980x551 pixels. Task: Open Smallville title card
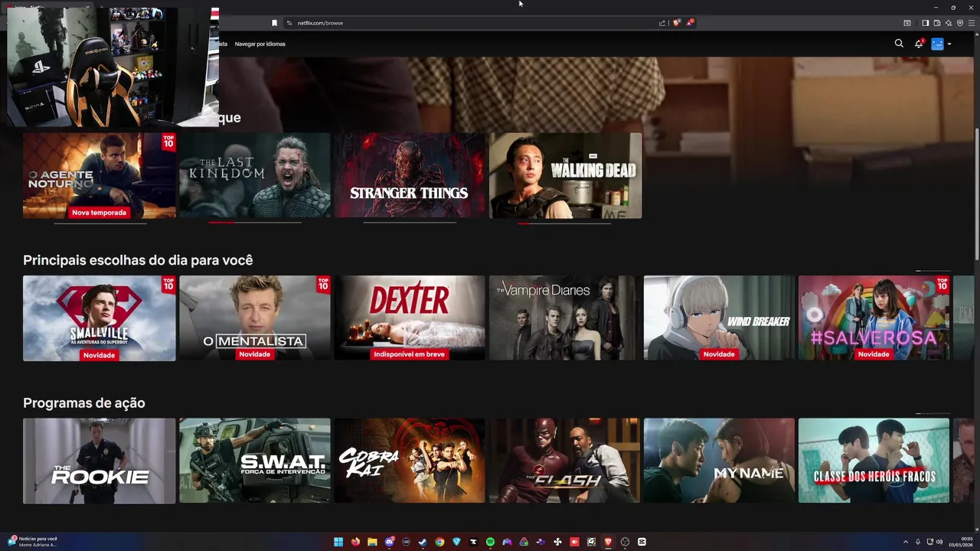pos(99,318)
